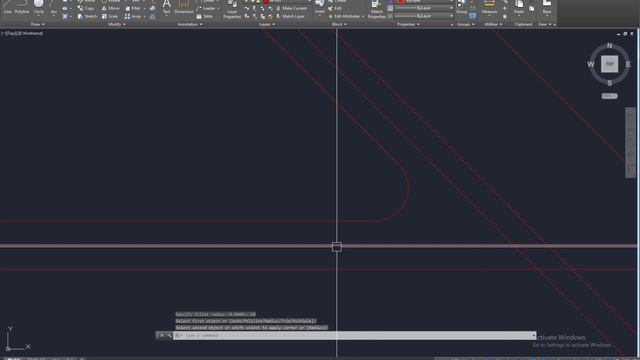The height and width of the screenshot is (360, 640).
Task: Select the Line tool
Action: coord(7,7)
